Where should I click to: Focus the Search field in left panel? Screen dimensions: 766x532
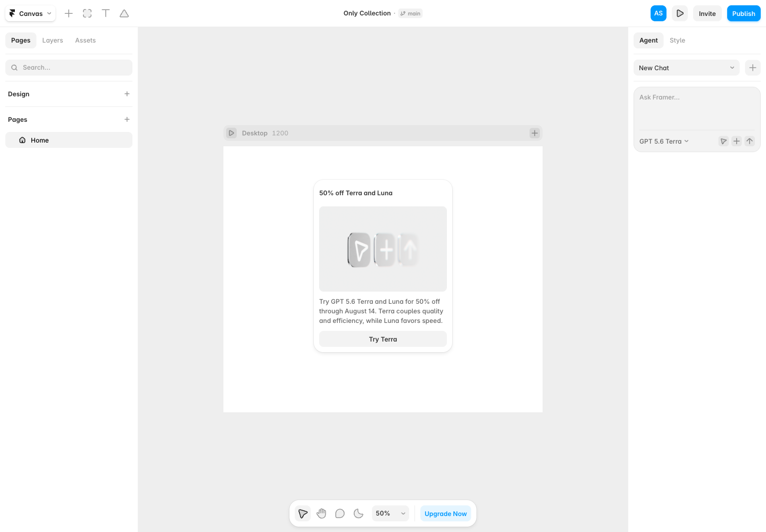coord(69,68)
